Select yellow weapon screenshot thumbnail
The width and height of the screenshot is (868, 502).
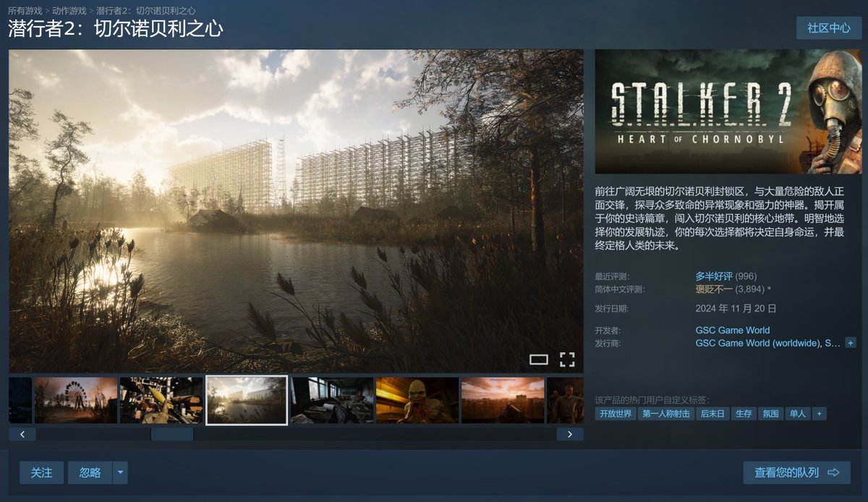click(x=161, y=400)
